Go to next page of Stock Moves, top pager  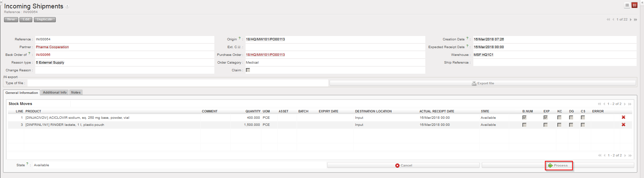(x=625, y=104)
